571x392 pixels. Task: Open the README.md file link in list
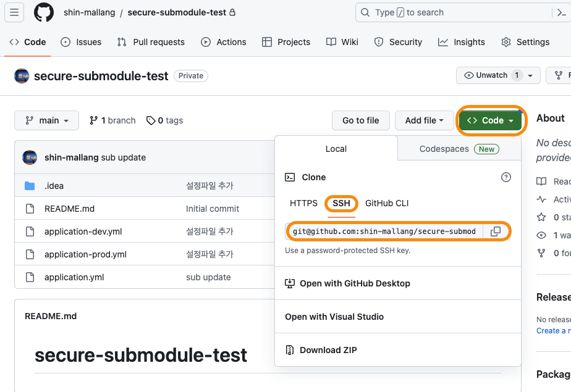click(69, 209)
